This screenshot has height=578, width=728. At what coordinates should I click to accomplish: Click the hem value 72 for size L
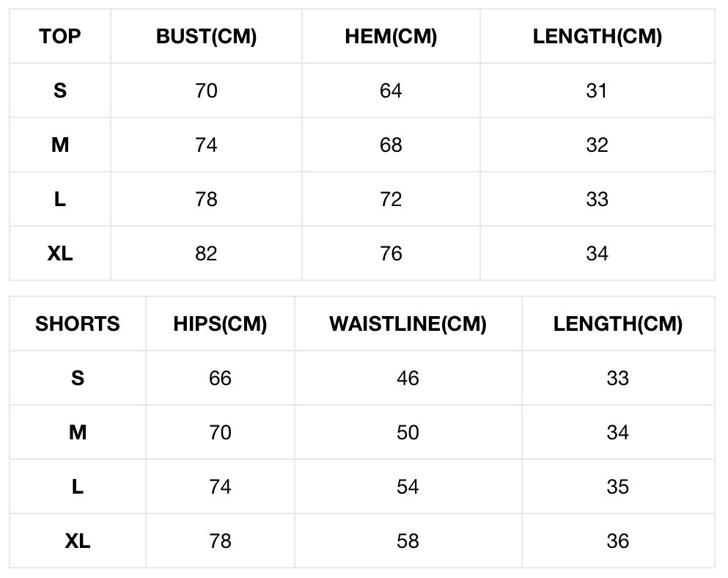[x=391, y=200]
